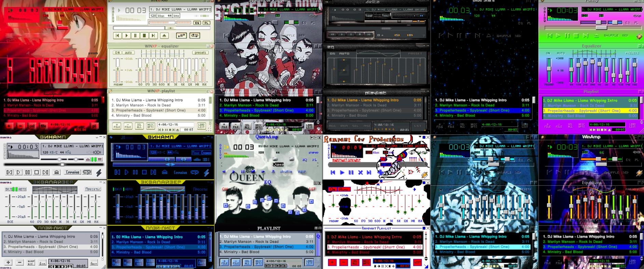Open MISC OPTS in Rampant Playlist
This screenshot has width=644, height=269.
coord(366,263)
